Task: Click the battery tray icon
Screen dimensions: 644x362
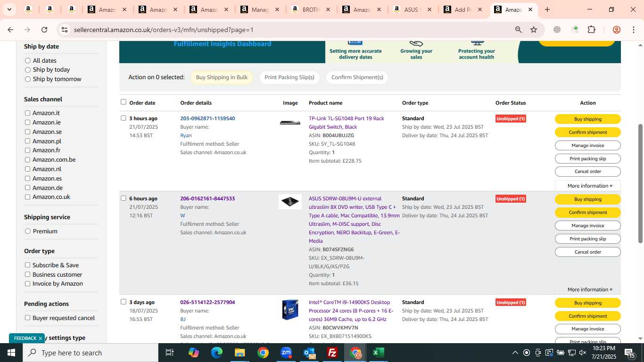Action: coord(560,353)
